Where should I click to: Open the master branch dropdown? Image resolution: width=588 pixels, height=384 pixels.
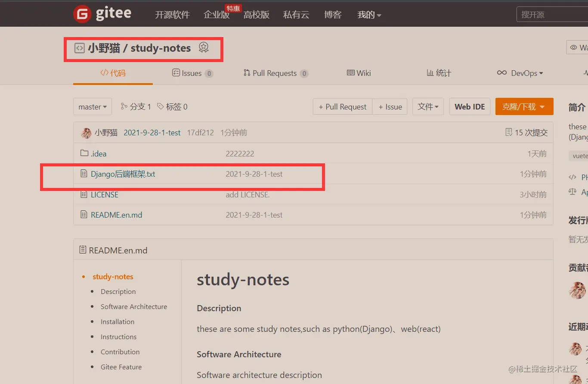click(x=93, y=106)
